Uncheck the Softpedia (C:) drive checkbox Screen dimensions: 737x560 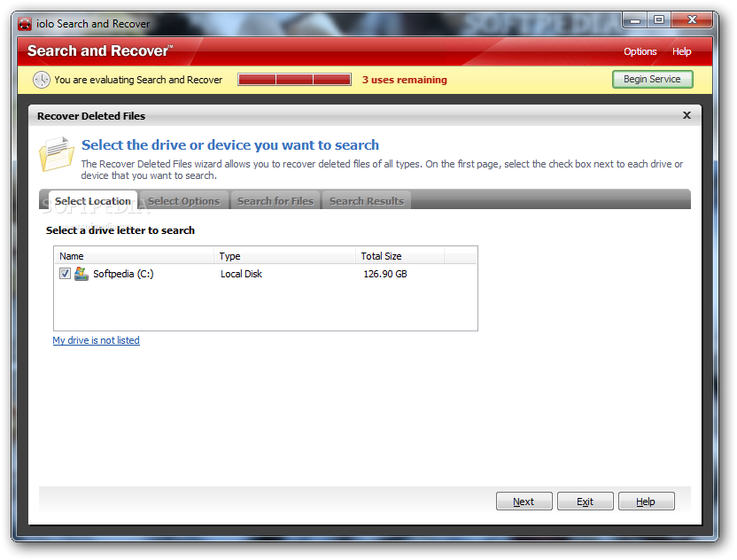(x=65, y=274)
